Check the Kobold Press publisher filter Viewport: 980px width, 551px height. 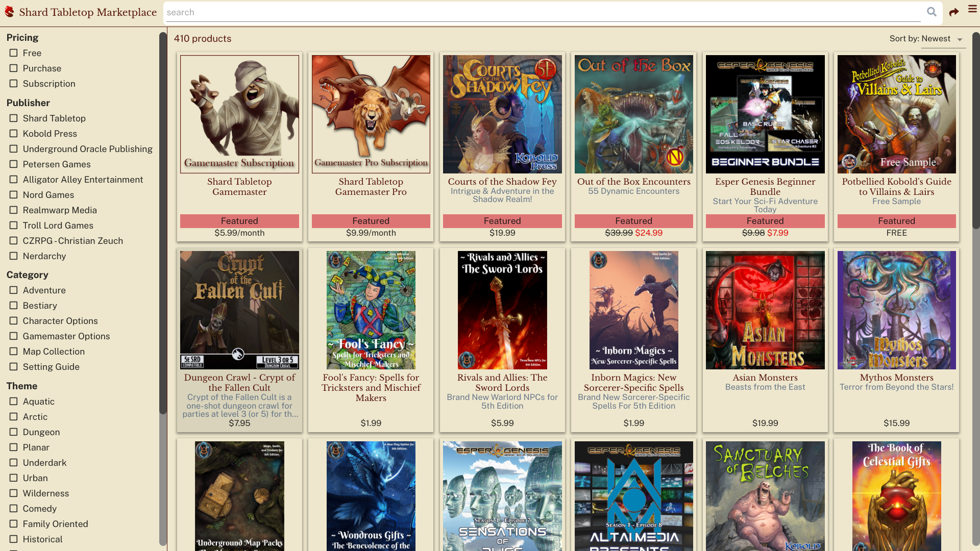tap(14, 134)
